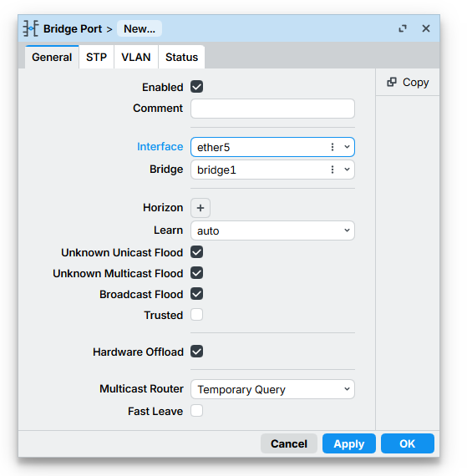Screen dimensions: 467x476
Task: Switch to the VLAN tab
Action: pyautogui.click(x=136, y=57)
